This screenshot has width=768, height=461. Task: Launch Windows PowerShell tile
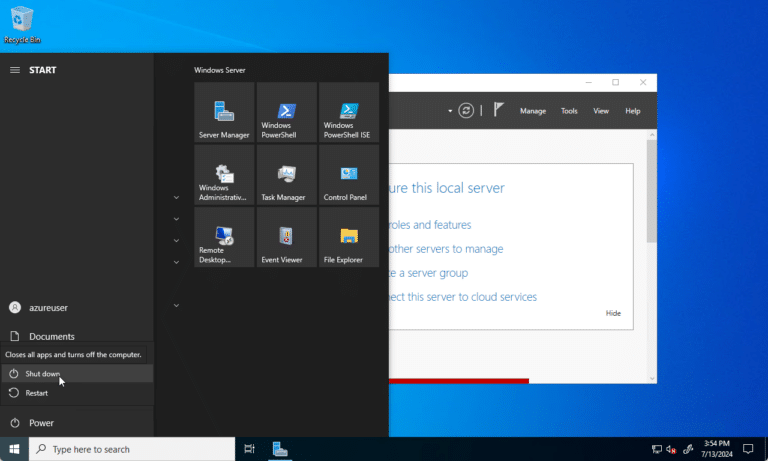click(x=286, y=112)
